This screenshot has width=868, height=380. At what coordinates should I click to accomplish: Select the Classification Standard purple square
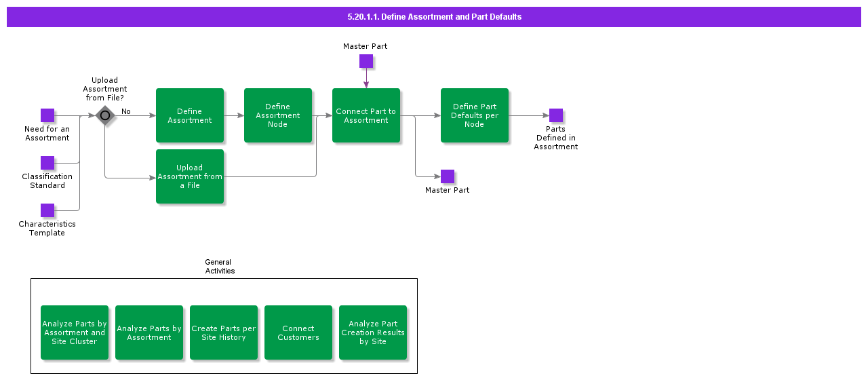point(47,163)
